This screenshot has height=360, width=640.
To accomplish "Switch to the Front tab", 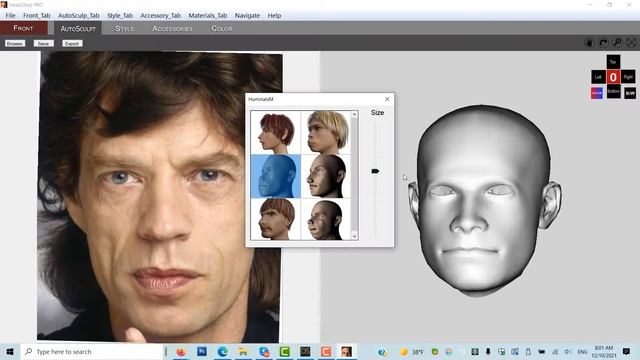I will click(x=24, y=28).
